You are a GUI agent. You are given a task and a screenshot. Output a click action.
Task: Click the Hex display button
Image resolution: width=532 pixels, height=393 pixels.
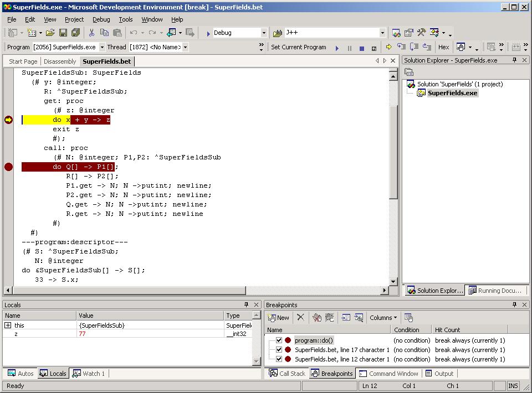pos(443,47)
